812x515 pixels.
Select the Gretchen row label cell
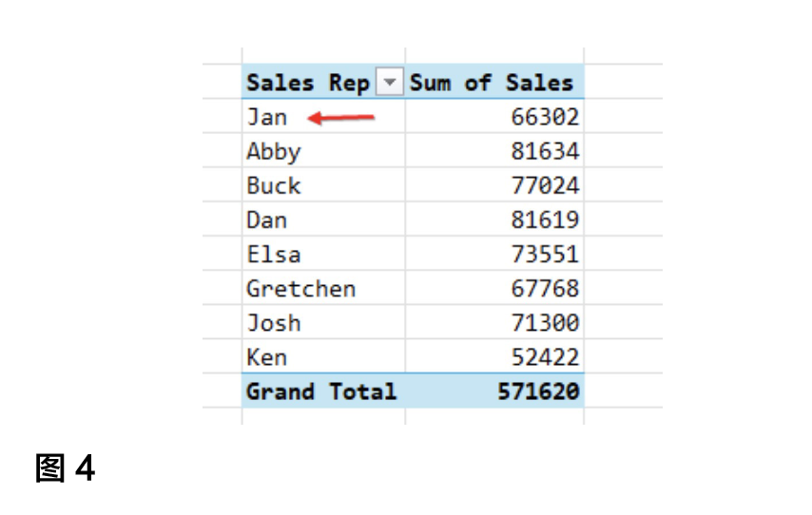click(x=300, y=289)
